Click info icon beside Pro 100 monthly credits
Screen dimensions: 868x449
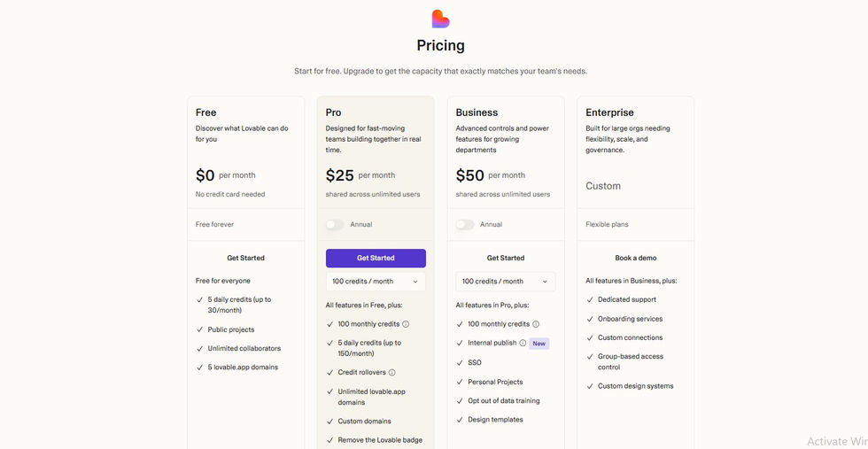(x=406, y=324)
